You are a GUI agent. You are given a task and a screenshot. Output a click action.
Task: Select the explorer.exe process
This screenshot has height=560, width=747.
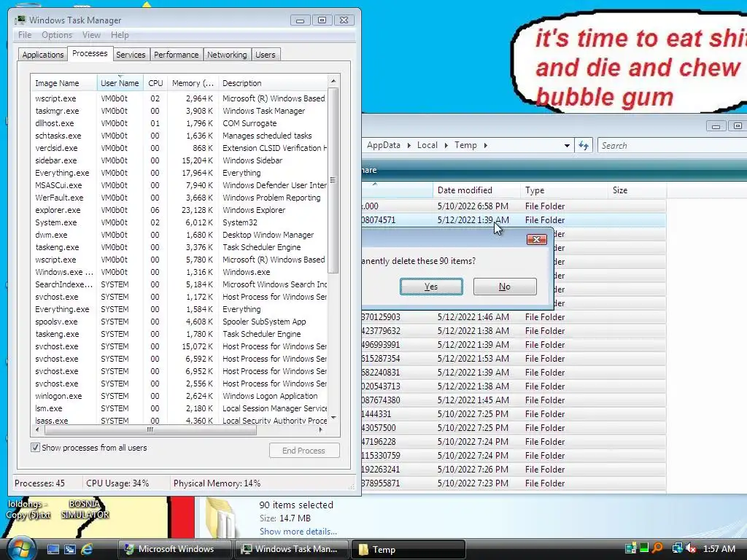(x=179, y=210)
